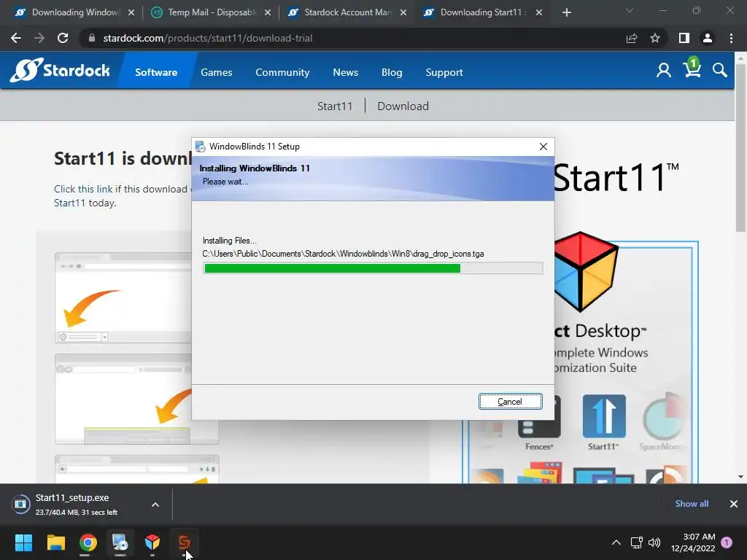Show hidden system tray icons
Screen dimensions: 747x560
coord(616,542)
